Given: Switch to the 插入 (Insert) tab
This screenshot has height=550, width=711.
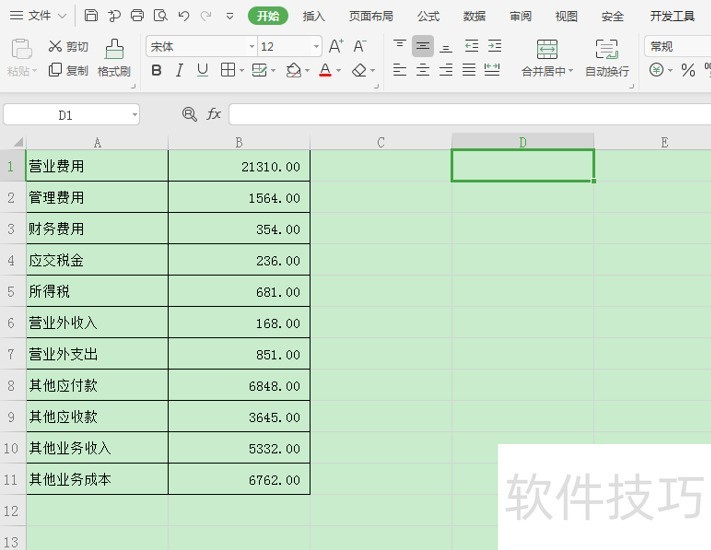Looking at the screenshot, I should pyautogui.click(x=314, y=16).
